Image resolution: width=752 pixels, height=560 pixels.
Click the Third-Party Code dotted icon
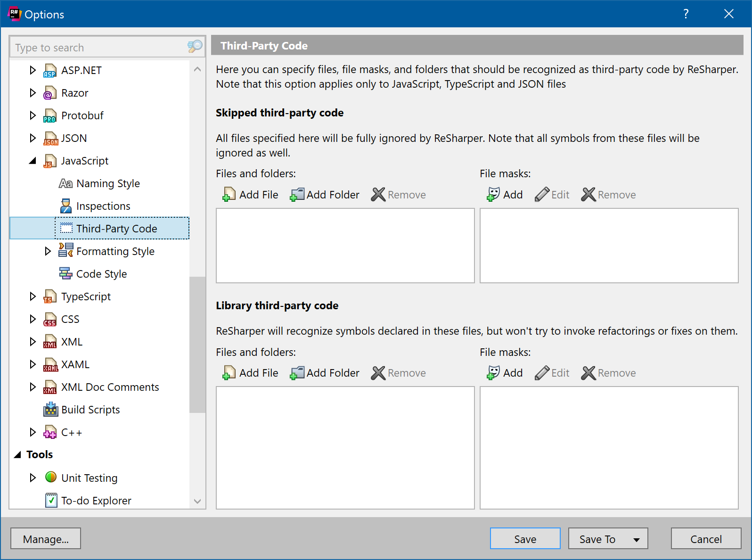point(66,229)
